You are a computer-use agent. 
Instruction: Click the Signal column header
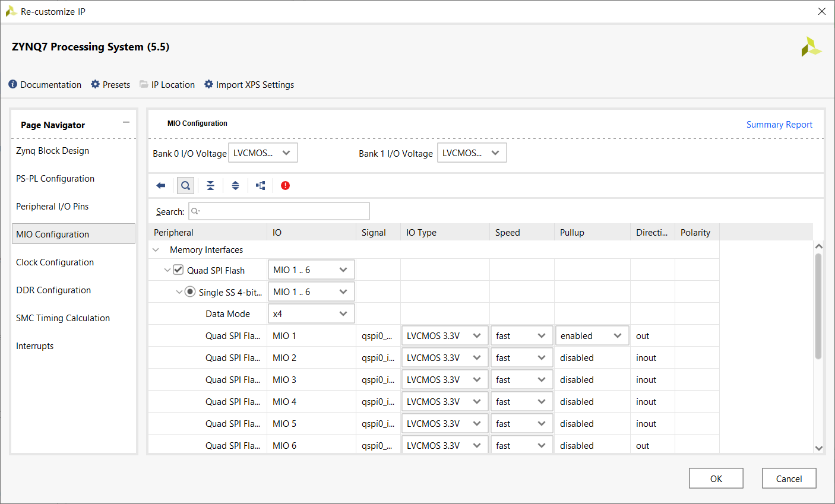(x=378, y=233)
